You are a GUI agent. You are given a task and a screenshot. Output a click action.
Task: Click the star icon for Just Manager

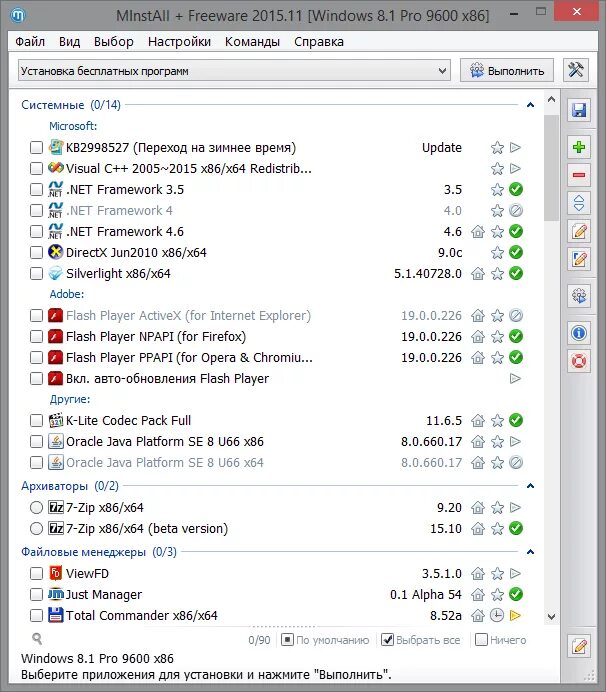[x=497, y=594]
